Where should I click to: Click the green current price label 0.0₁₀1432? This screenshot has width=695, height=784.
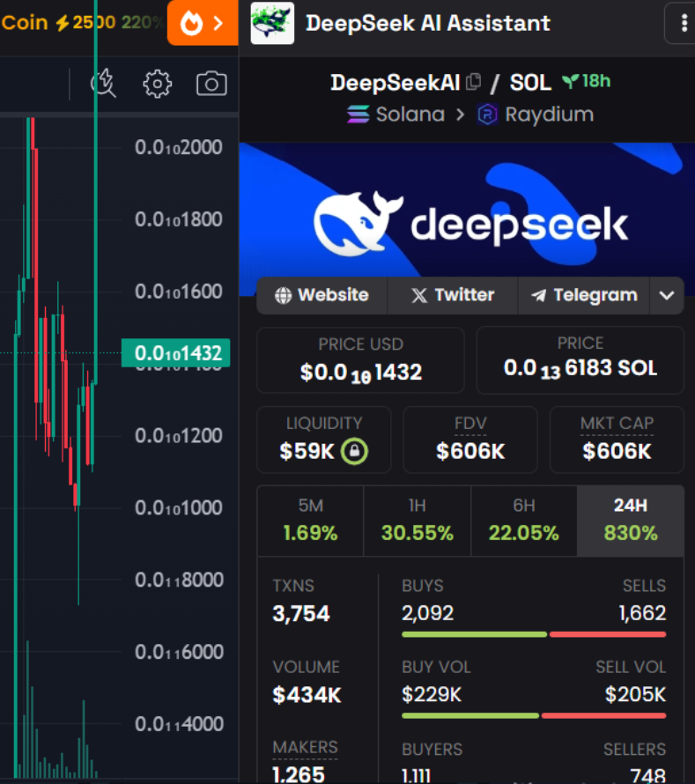point(176,353)
